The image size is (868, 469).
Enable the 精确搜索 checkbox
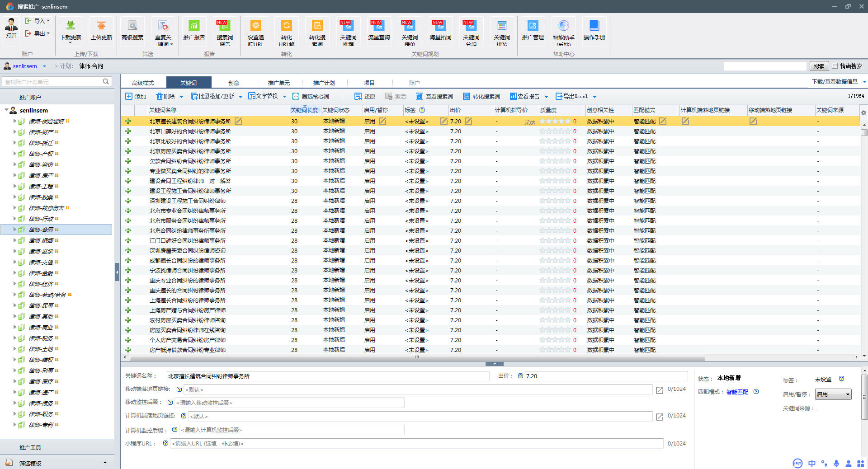[835, 66]
